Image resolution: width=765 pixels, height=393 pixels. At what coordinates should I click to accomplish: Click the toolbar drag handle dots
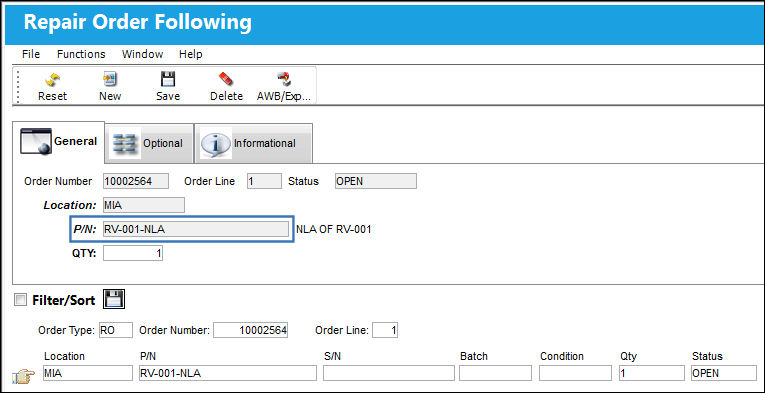point(19,86)
